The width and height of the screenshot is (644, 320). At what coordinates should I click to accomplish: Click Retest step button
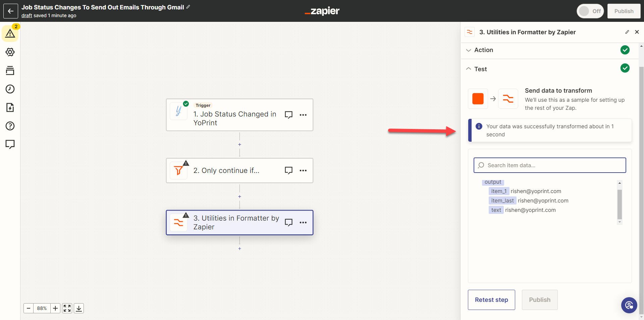(x=491, y=300)
